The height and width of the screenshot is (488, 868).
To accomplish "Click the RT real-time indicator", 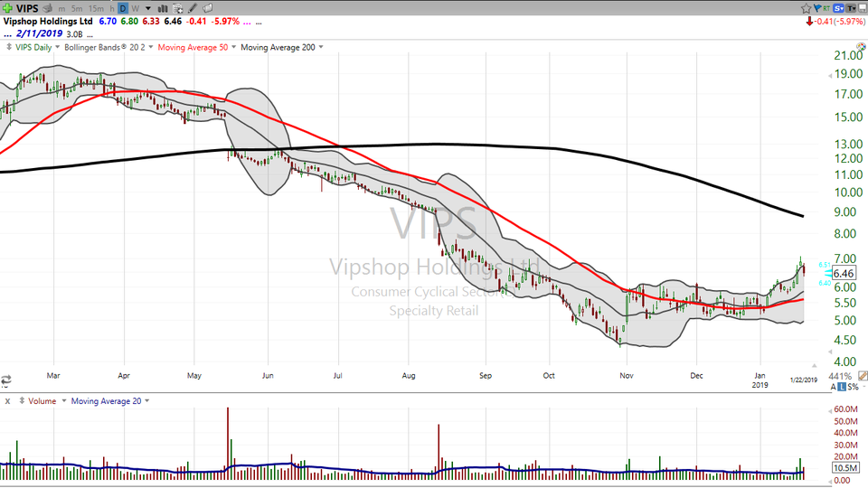I will (826, 8).
